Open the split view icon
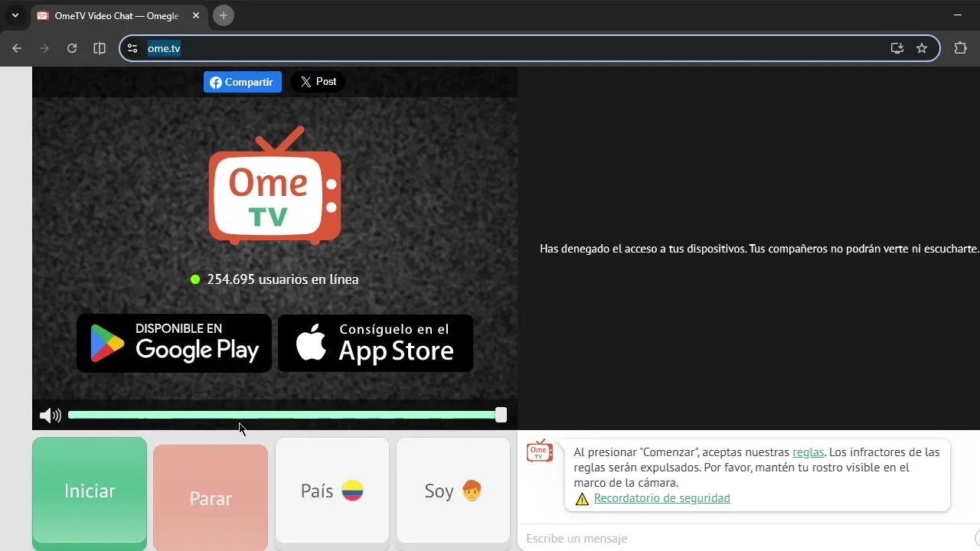980x551 pixels. coord(100,48)
